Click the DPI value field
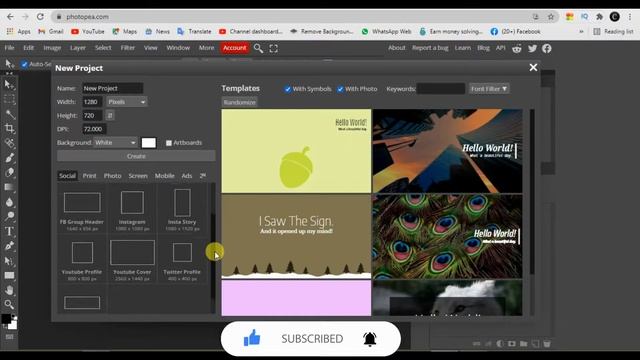 tap(94, 129)
